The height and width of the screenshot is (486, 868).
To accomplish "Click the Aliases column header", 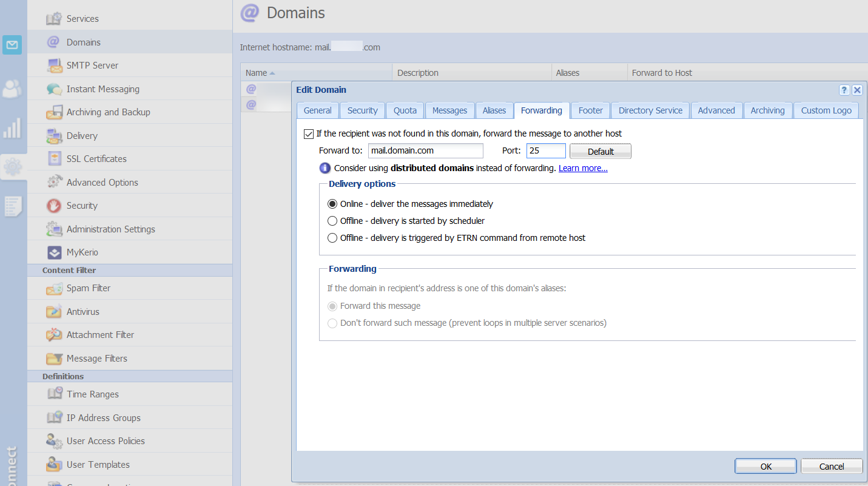I will coord(590,73).
